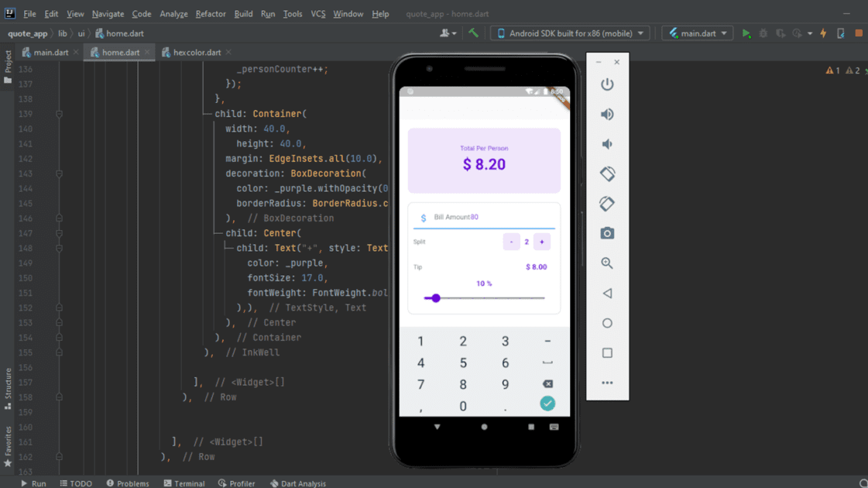Image resolution: width=868 pixels, height=488 pixels.
Task: Open emulator extended controls via the ellipsis icon
Action: tap(607, 382)
